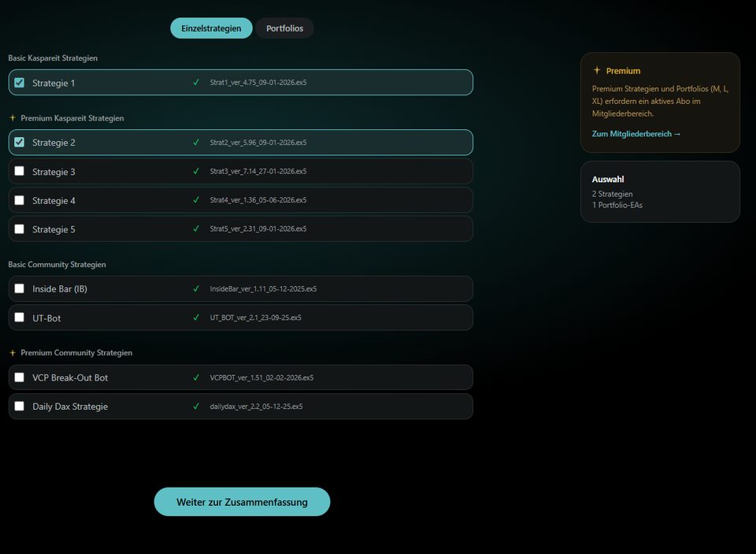
Task: Click the Daily Dax Strategie label
Action: click(70, 407)
